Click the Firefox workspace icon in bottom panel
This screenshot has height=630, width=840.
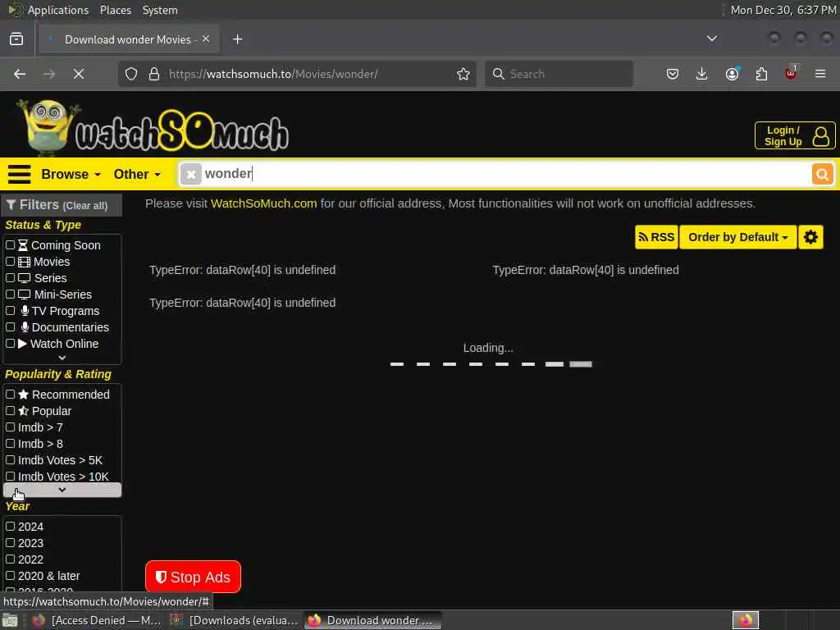pyautogui.click(x=745, y=620)
